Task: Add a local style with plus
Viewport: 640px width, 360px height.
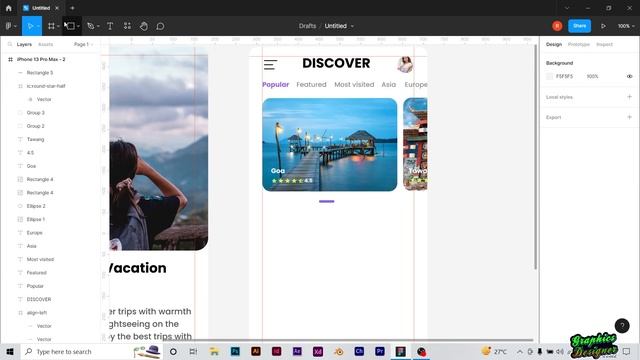Action: (629, 97)
